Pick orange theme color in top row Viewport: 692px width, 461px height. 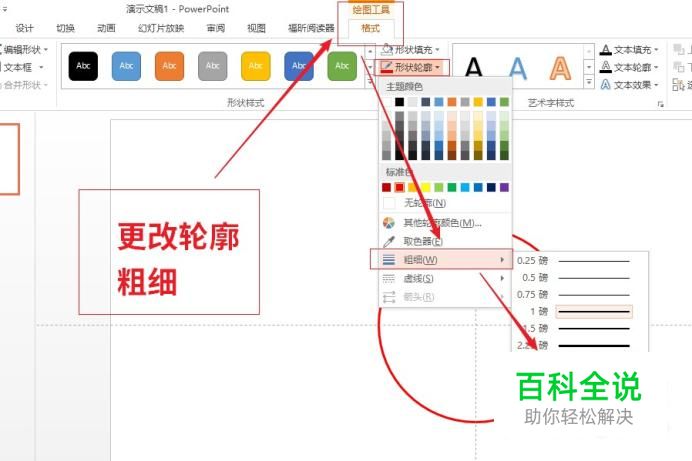452,102
